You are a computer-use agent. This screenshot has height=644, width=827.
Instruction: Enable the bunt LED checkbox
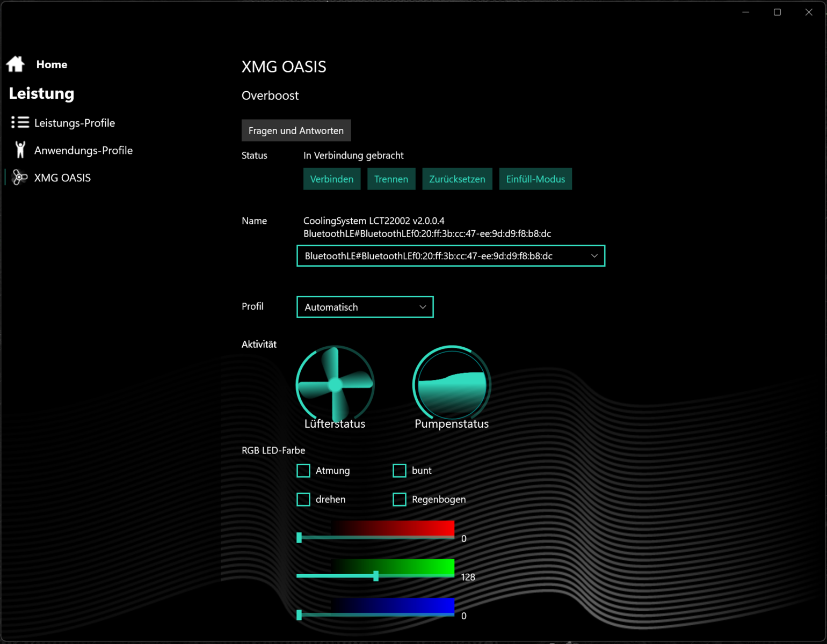point(400,471)
